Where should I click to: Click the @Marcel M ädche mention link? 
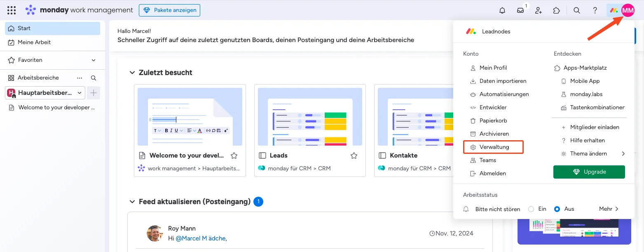201,238
